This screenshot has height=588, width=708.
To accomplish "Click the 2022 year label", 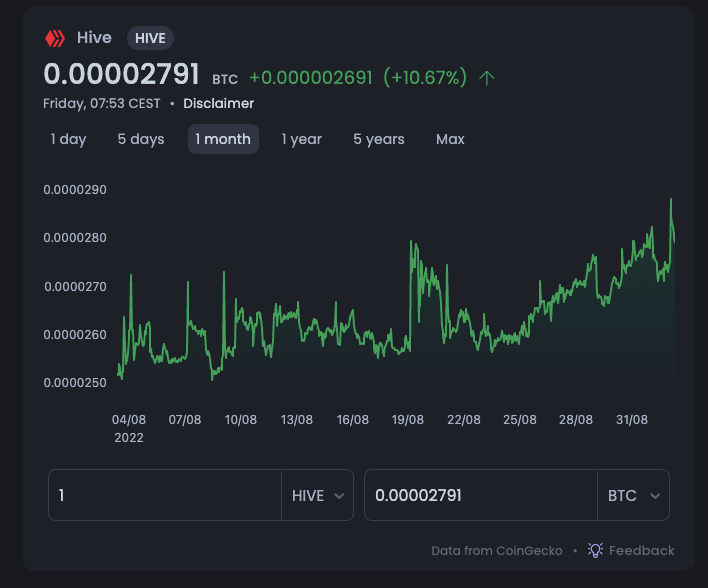I will [129, 438].
